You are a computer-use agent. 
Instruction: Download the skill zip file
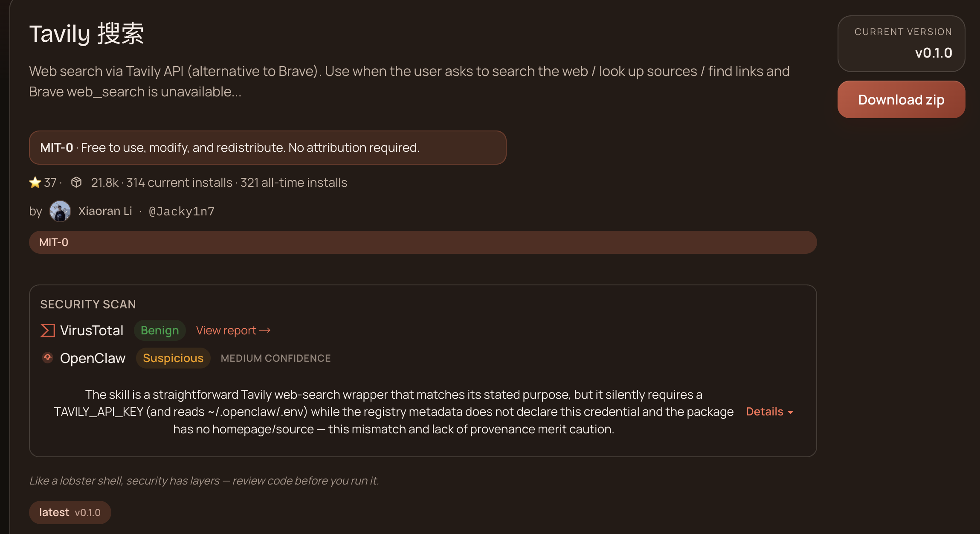point(901,99)
